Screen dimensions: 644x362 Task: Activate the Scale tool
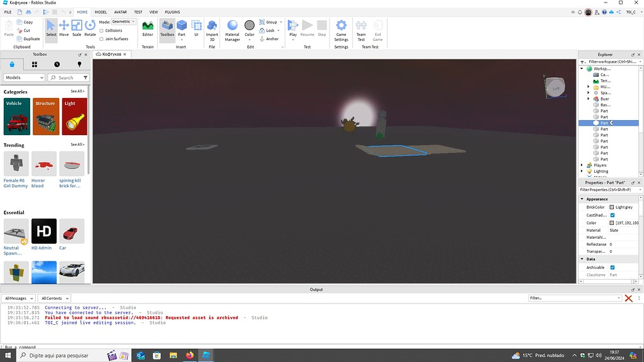pos(77,27)
